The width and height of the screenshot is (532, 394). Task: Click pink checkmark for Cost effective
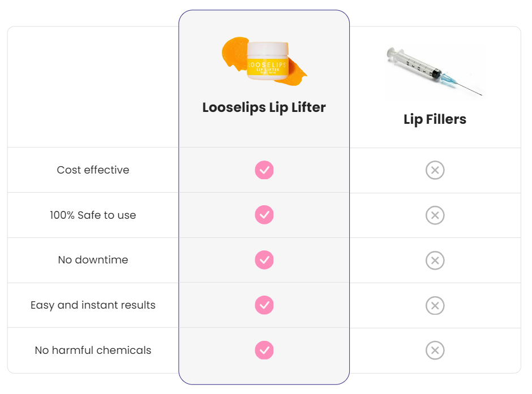(x=264, y=170)
